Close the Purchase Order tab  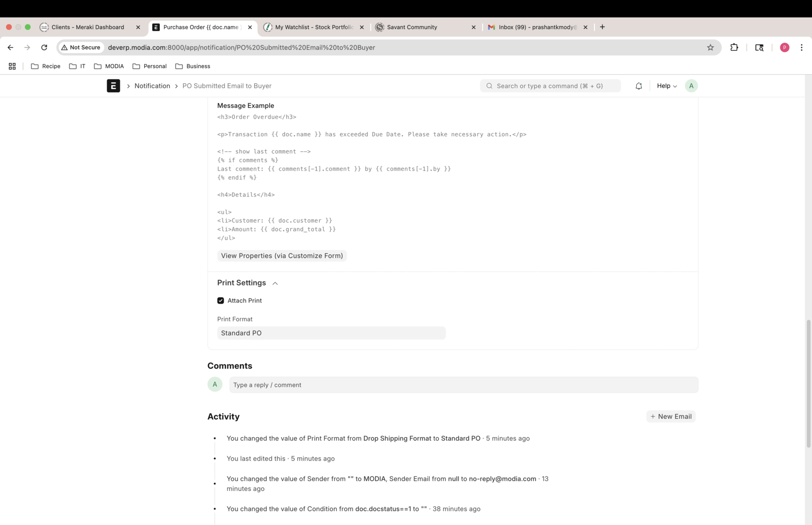[x=250, y=27]
